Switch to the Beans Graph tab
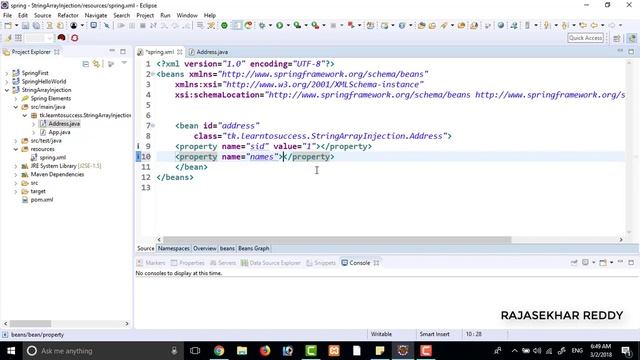640x360 pixels. (x=253, y=248)
